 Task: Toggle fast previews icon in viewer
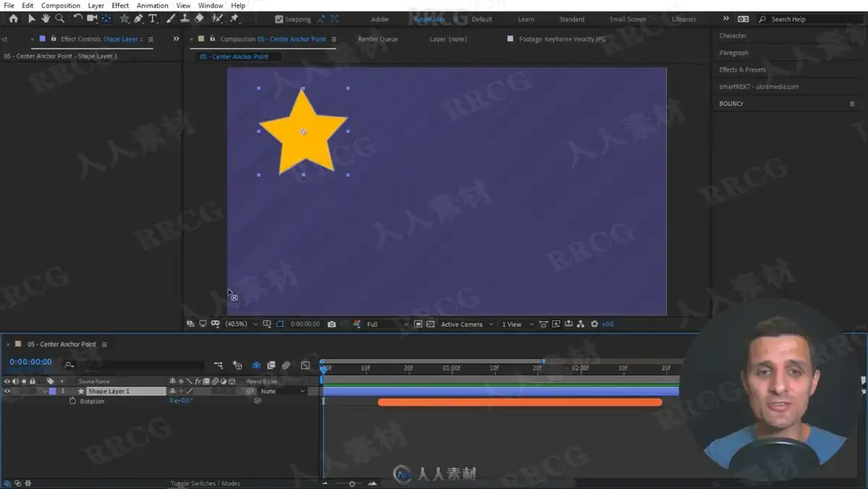[557, 324]
